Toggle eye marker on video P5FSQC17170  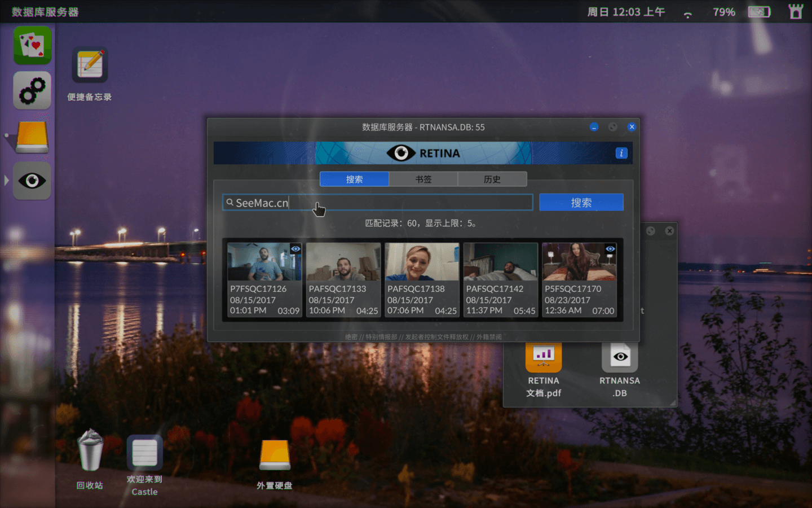tap(610, 249)
